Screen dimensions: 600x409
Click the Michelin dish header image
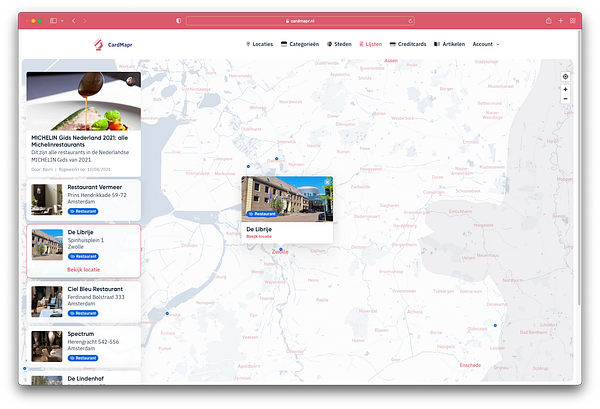click(83, 101)
